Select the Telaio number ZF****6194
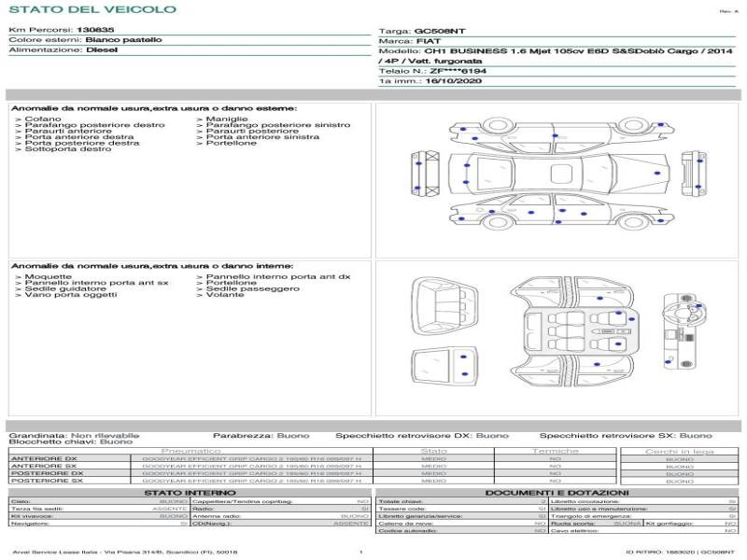Image resolution: width=747 pixels, height=560 pixels. coord(458,71)
